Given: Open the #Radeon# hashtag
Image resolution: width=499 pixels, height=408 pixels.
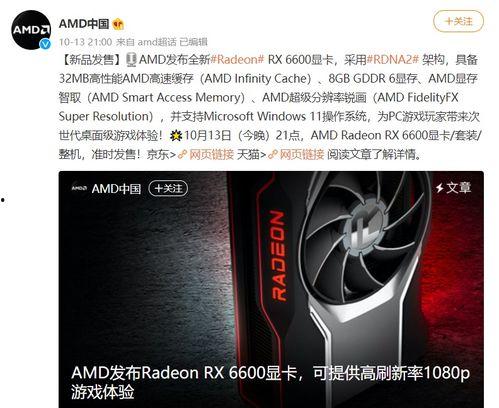Looking at the screenshot, I should click(237, 60).
